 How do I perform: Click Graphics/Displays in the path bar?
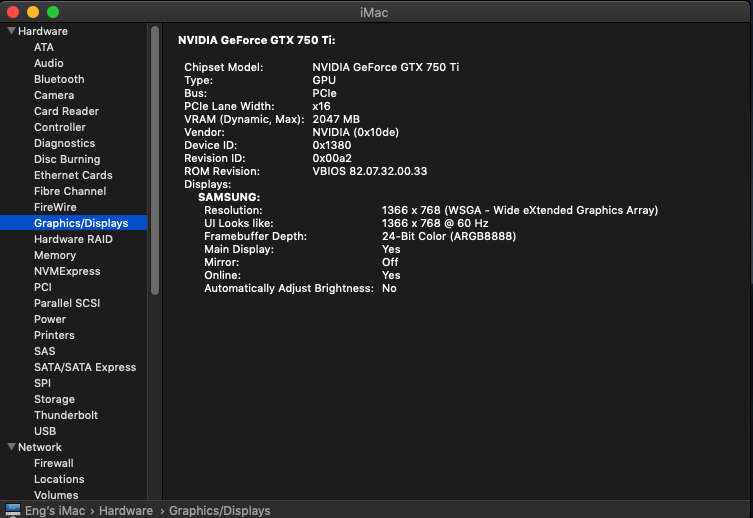click(x=219, y=510)
